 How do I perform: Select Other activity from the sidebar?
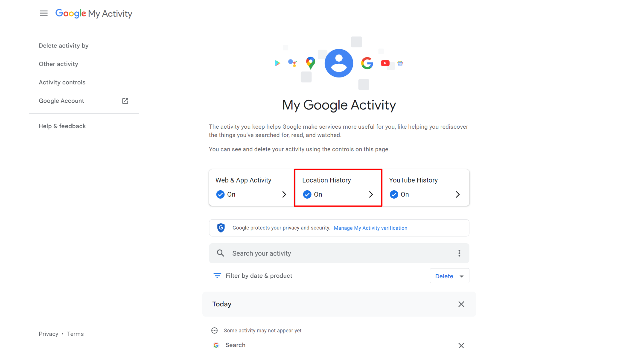click(58, 64)
